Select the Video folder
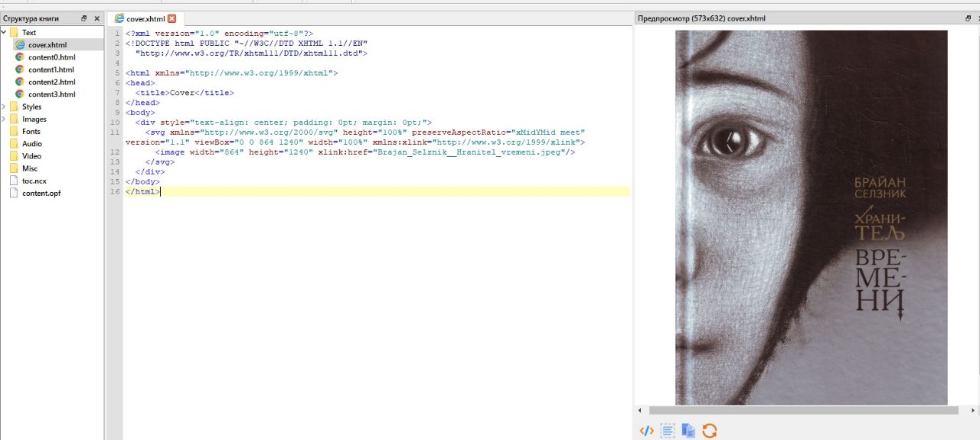 pyautogui.click(x=31, y=155)
